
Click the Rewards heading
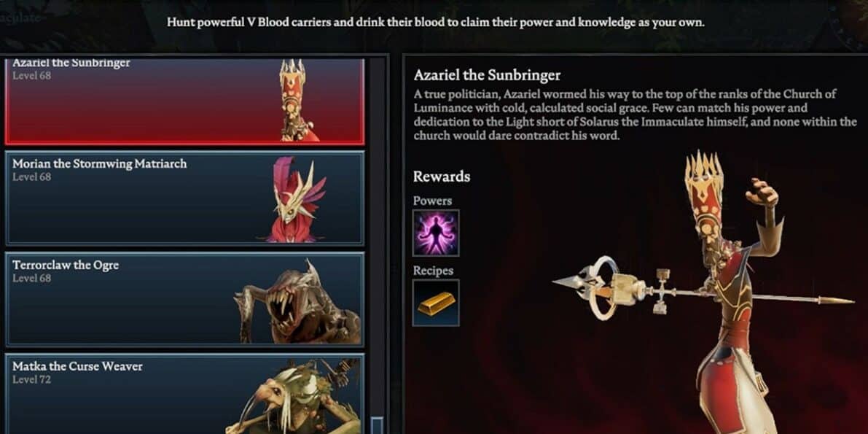[x=442, y=177]
